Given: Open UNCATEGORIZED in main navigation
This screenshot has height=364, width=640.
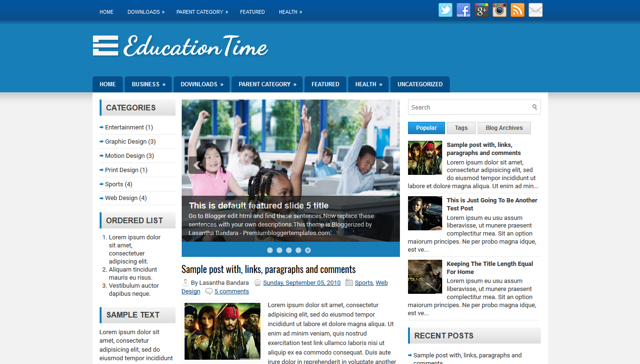Looking at the screenshot, I should click(420, 84).
